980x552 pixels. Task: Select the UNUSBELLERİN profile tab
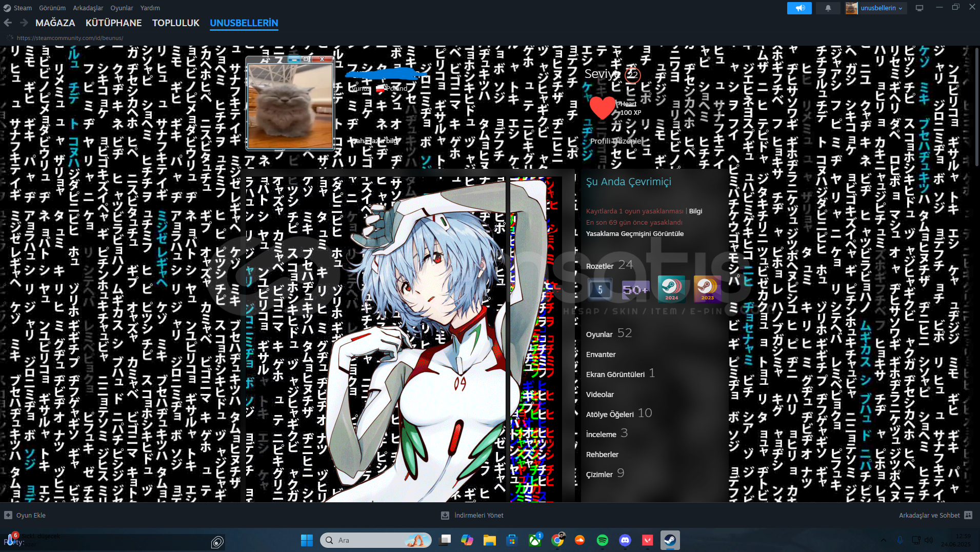(244, 23)
